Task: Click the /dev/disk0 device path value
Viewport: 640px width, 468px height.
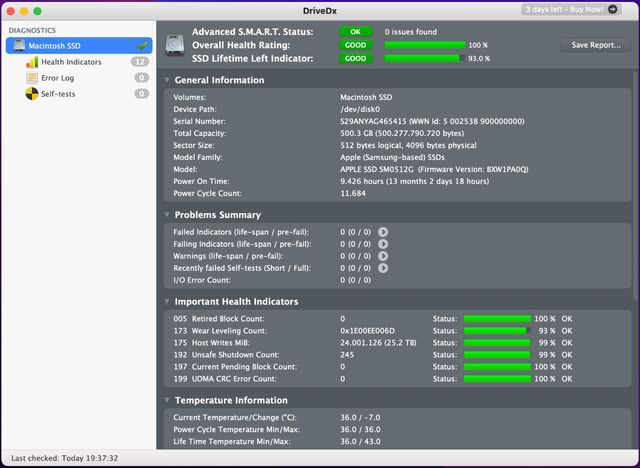Action: click(360, 109)
